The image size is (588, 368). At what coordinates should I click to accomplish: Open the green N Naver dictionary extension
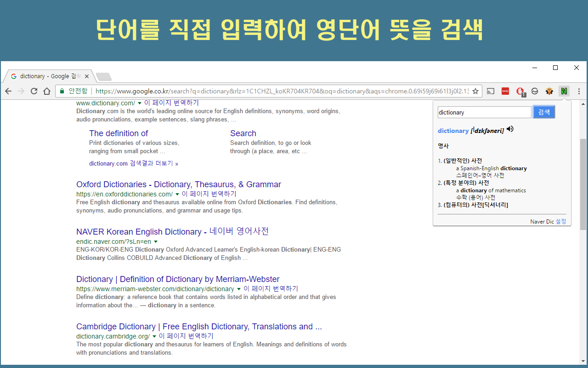click(x=564, y=91)
